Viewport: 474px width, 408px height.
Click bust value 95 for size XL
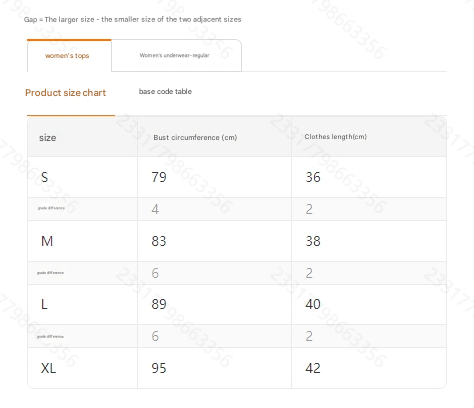coord(159,368)
